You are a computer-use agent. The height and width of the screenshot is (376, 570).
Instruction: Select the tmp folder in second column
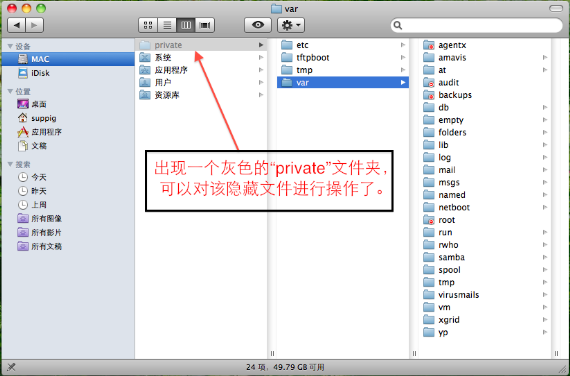coord(343,70)
